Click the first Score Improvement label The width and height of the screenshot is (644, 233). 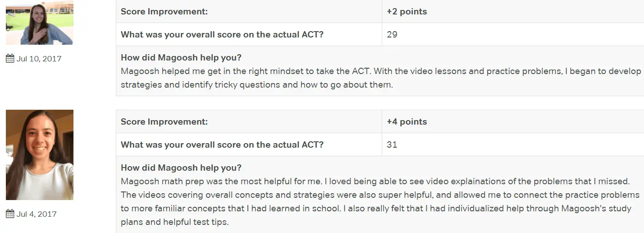(164, 12)
